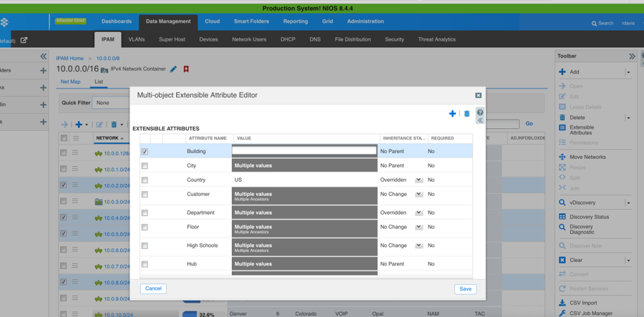
Task: Switch to the DHCP tab
Action: tap(288, 39)
